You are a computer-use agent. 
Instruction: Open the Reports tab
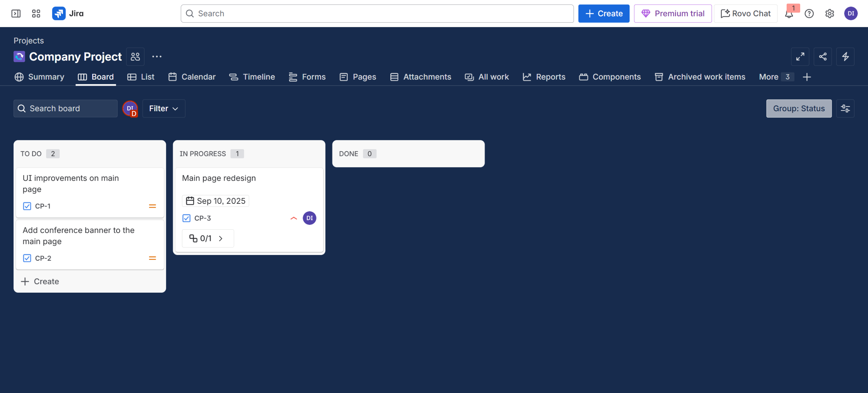pos(544,77)
